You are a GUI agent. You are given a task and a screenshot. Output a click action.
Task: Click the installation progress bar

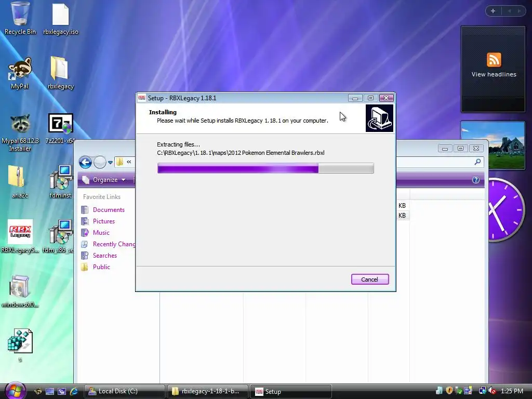(265, 168)
